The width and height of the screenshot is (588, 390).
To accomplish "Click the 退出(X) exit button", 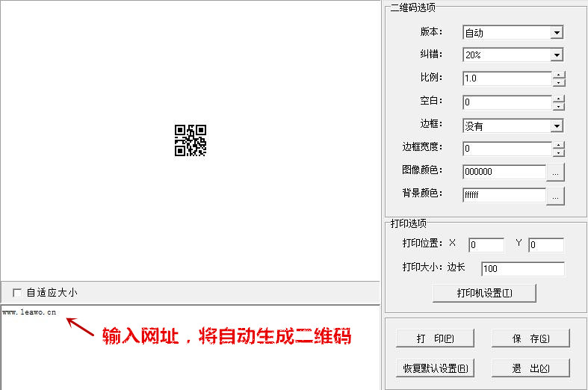I will [x=530, y=368].
